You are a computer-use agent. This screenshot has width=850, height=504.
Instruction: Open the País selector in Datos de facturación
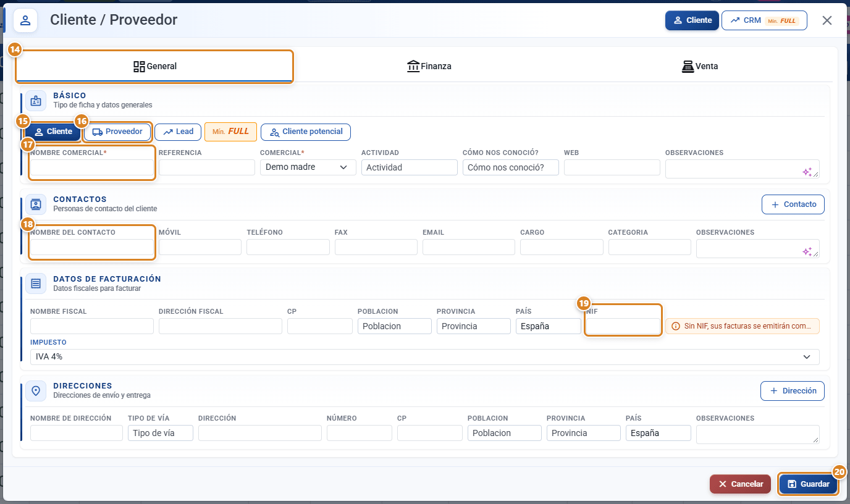549,326
